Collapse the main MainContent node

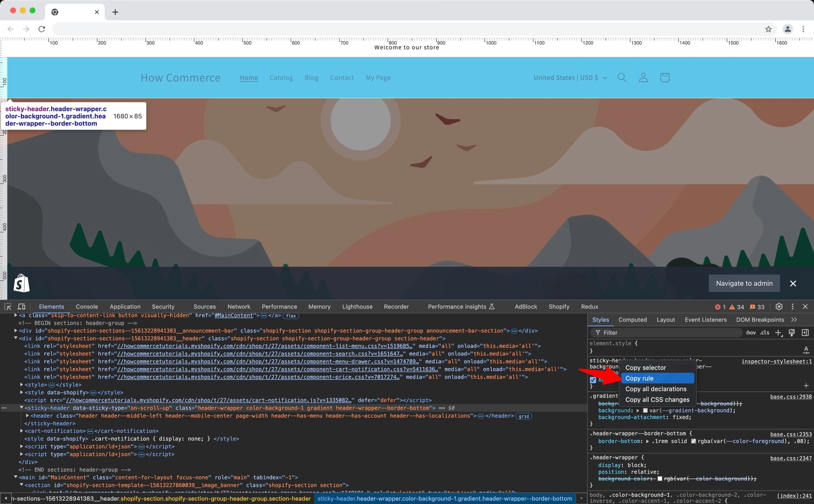16,477
